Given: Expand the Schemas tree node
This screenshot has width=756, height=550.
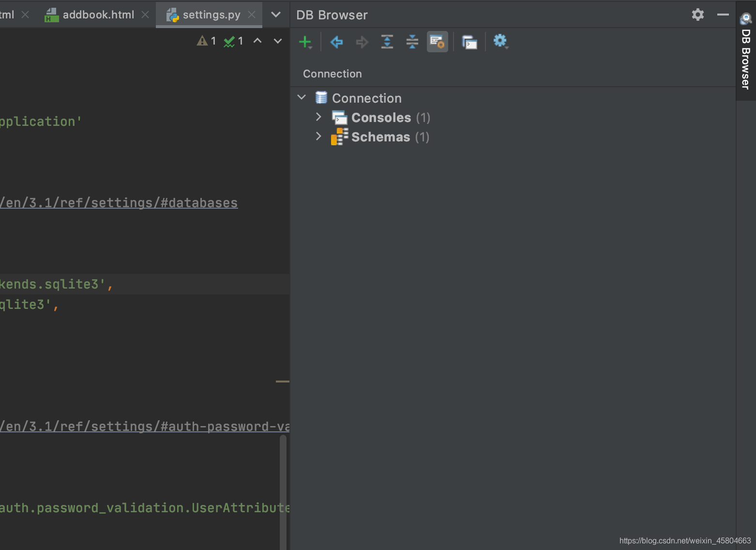Looking at the screenshot, I should coord(318,136).
